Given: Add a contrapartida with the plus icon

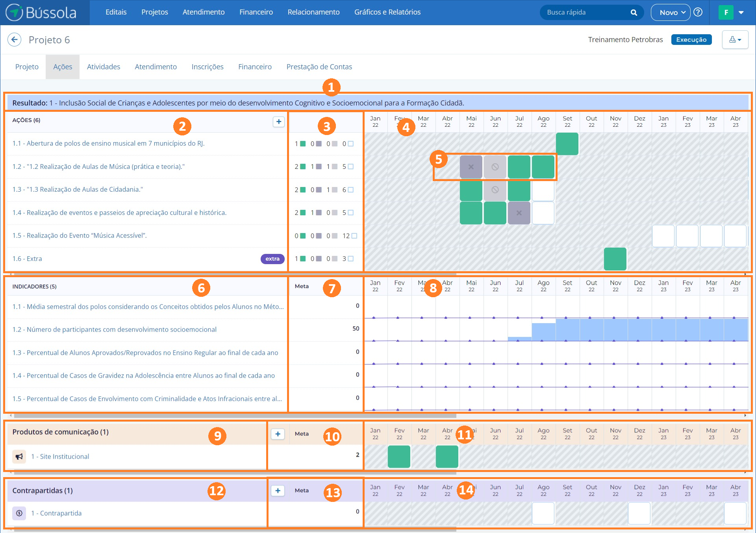Looking at the screenshot, I should pos(278,490).
